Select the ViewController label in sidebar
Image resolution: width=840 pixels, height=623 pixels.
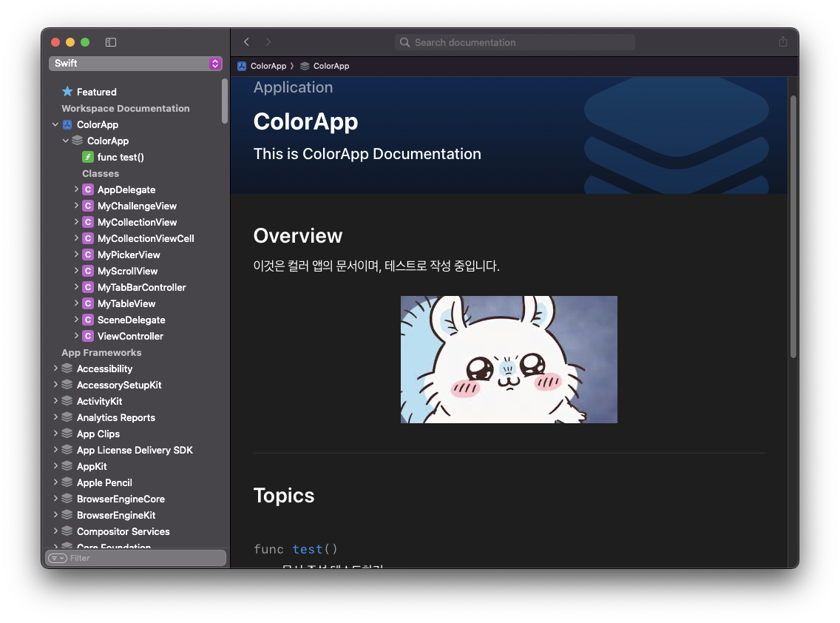coord(130,336)
